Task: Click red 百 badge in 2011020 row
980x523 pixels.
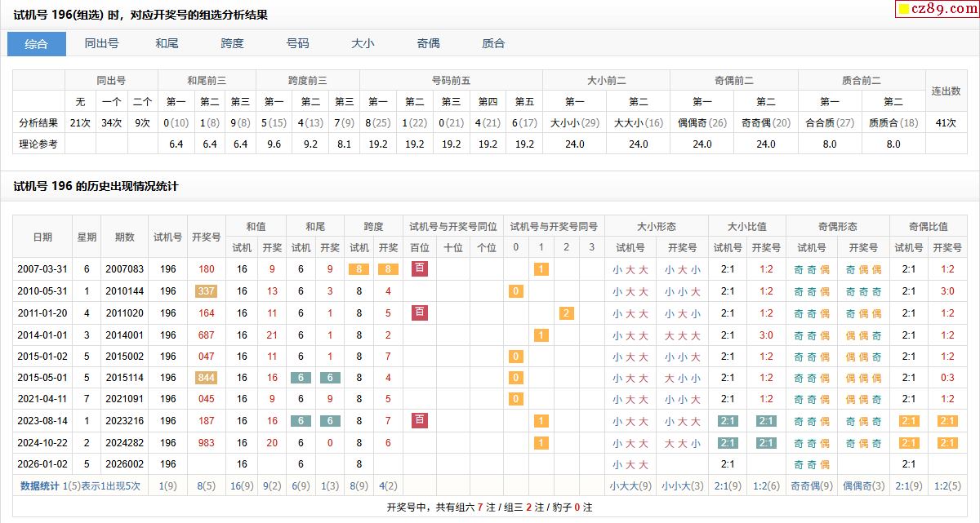Action: [420, 312]
